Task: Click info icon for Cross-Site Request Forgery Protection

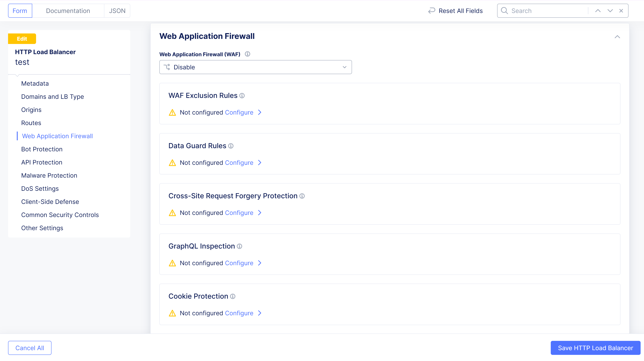Action: [x=302, y=196]
